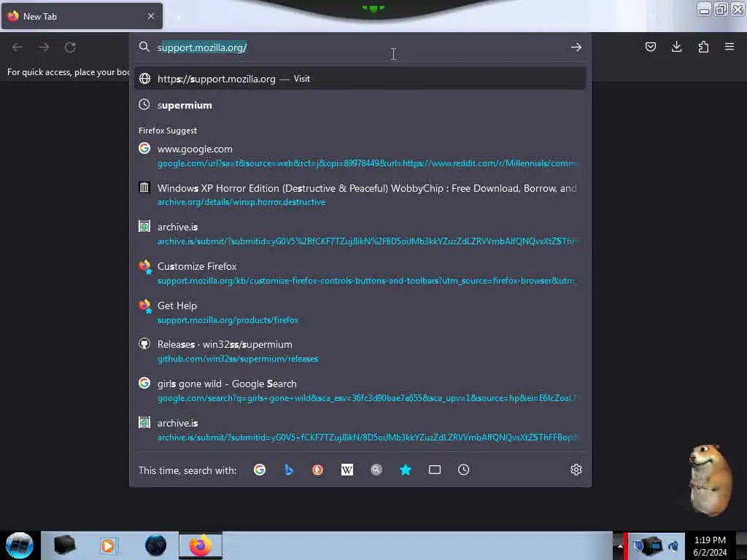Viewport: 747px width, 560px height.
Task: Open the 'girls gone wild - Google Search' suggestion
Action: click(360, 391)
